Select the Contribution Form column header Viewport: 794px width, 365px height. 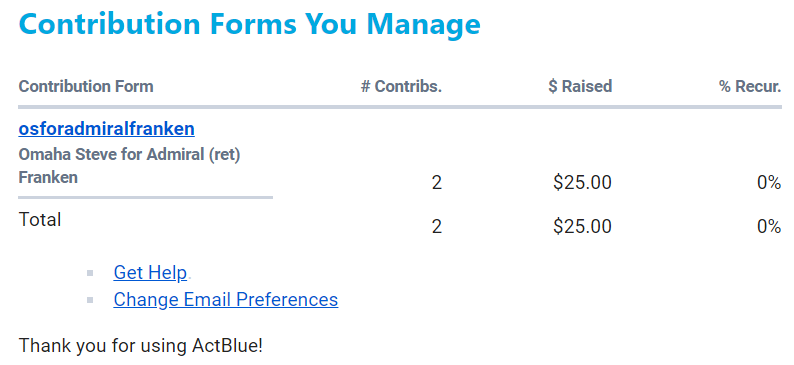coord(86,86)
